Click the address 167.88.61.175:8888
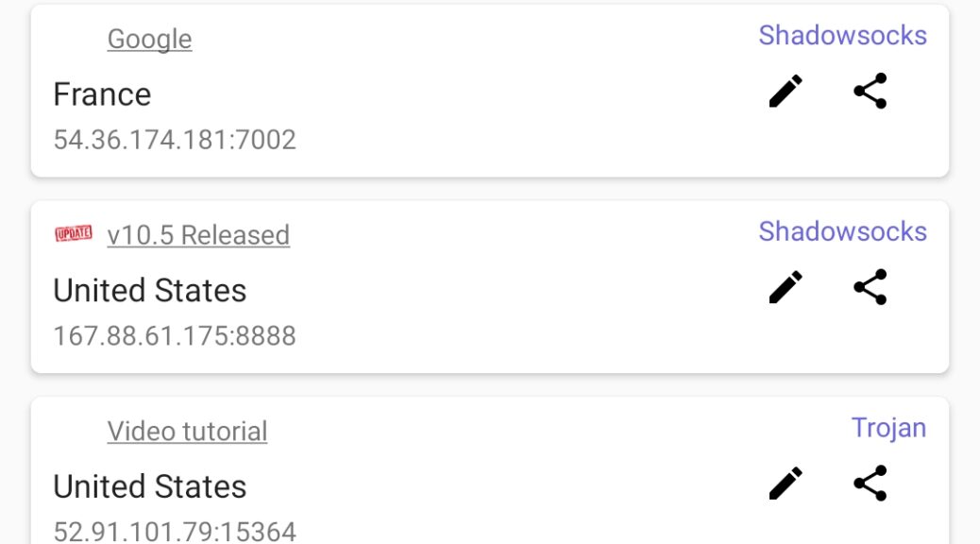 (x=175, y=336)
